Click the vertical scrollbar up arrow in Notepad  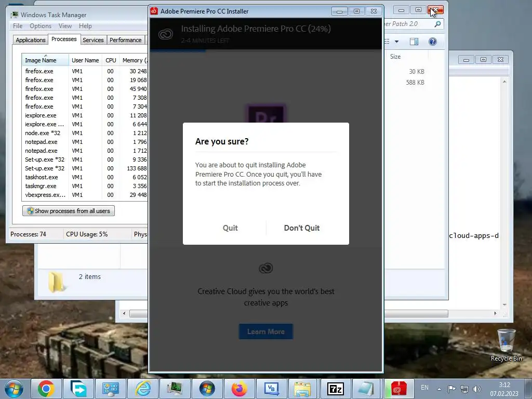[x=504, y=82]
